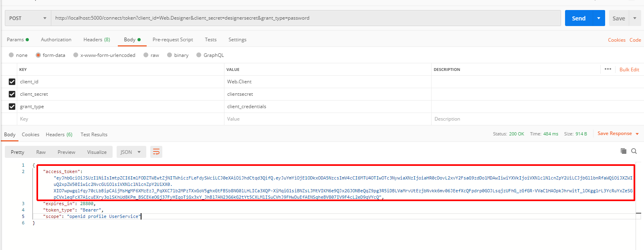Viewport: 644px width, 250px height.
Task: Open the Params request tab
Action: [18, 40]
